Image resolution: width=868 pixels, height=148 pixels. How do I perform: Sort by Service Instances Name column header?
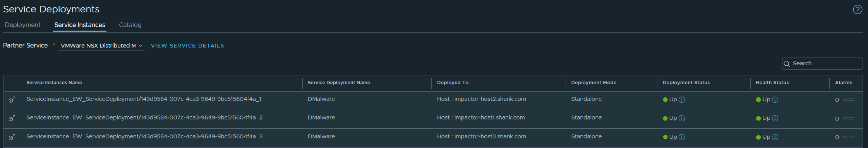pos(54,83)
